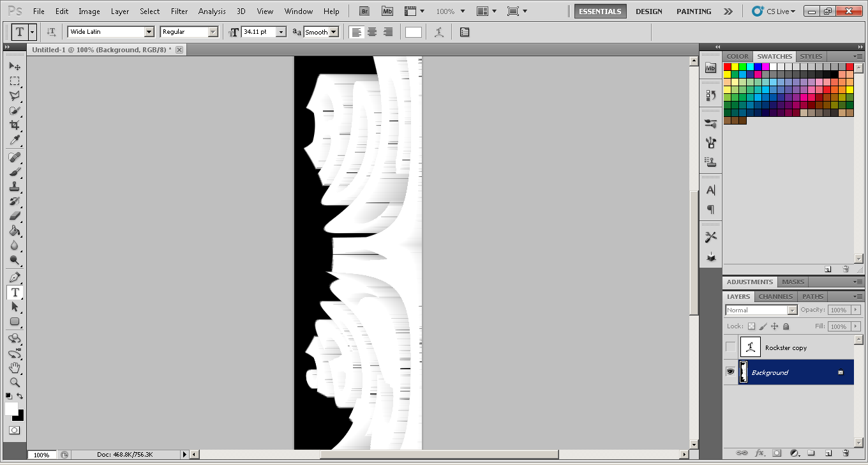The width and height of the screenshot is (868, 465).
Task: Click the Delete Layer trash icon
Action: 846,453
